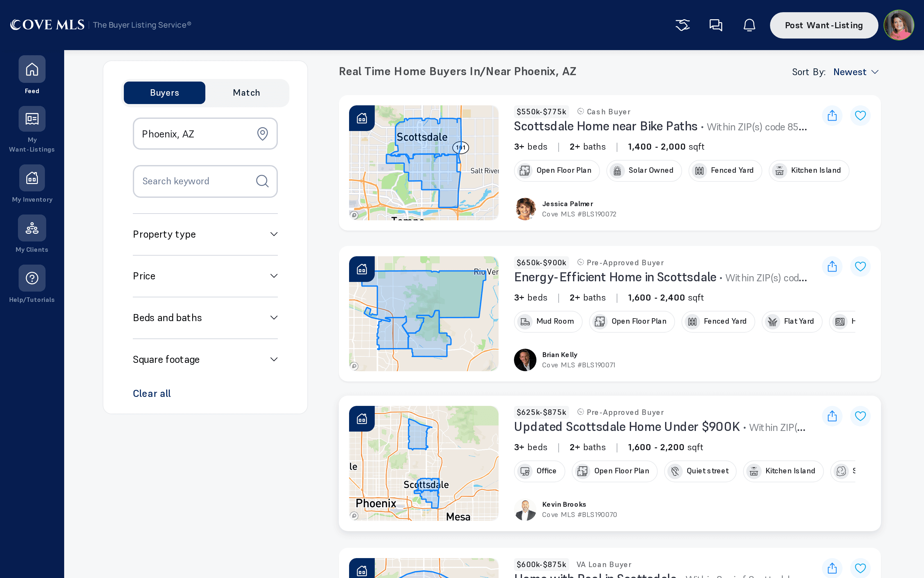Expand the Price filter

tap(205, 276)
